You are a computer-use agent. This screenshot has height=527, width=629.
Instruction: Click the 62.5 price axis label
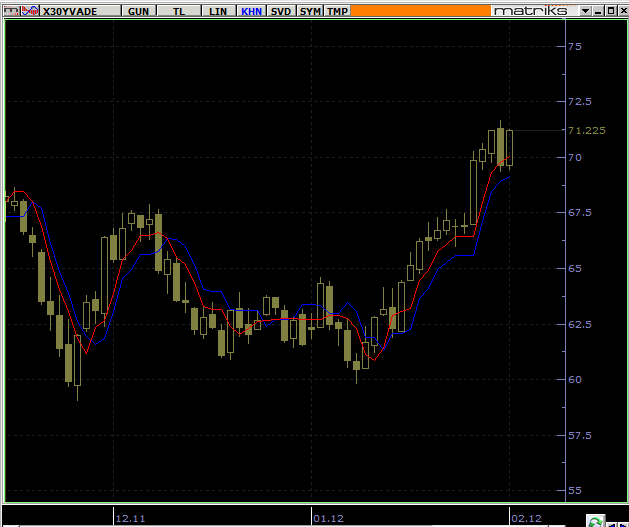point(580,324)
